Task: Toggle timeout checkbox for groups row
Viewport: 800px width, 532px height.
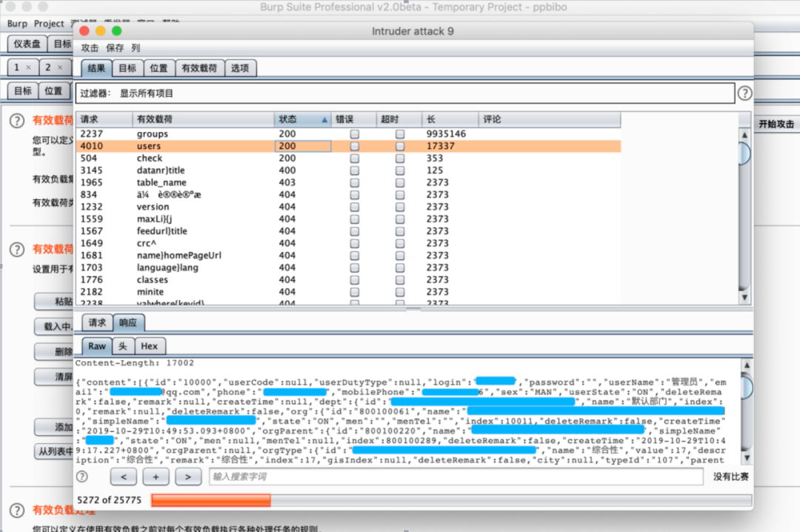Action: click(400, 134)
